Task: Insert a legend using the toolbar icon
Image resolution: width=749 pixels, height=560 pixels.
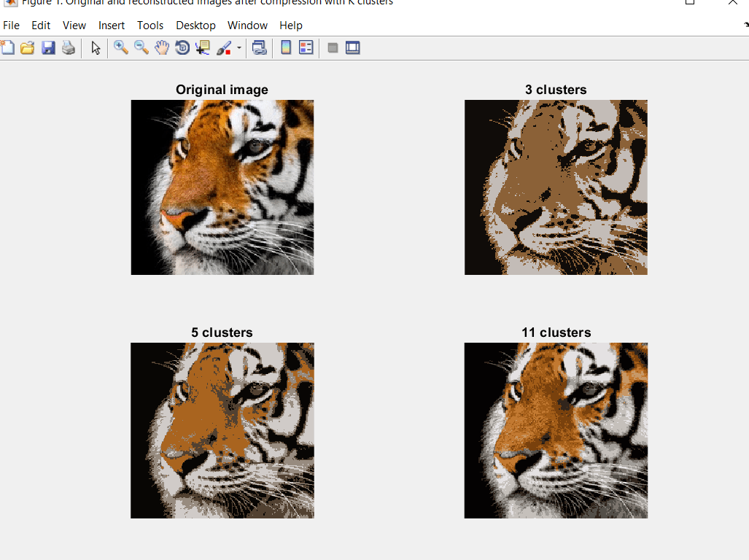Action: (x=306, y=48)
